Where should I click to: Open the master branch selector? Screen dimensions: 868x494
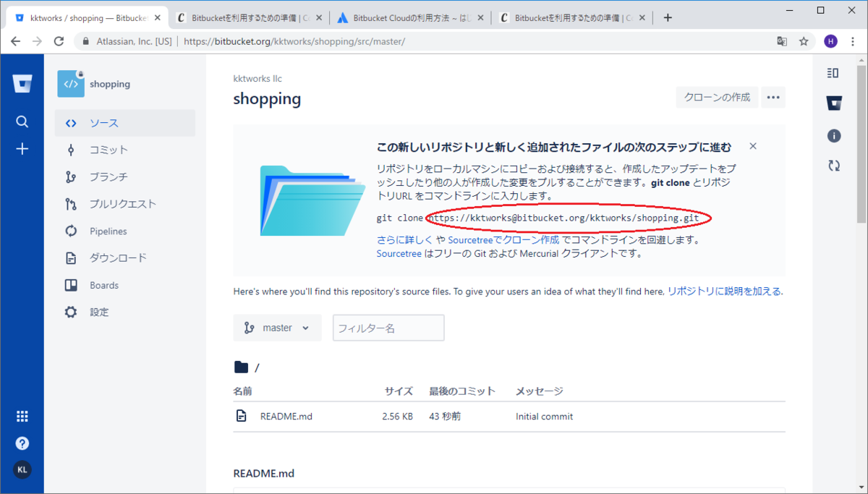277,327
